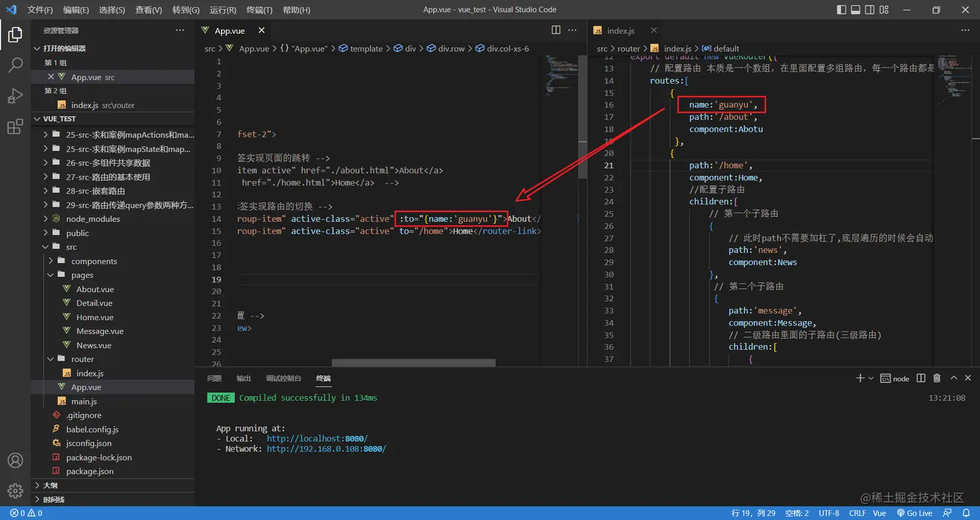Select the Vue language mode
The width and height of the screenshot is (980, 520).
880,513
